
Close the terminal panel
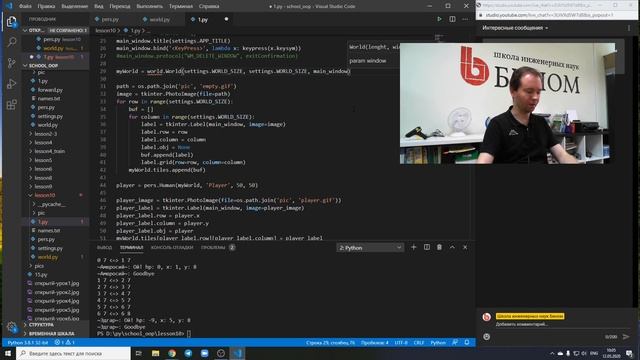click(x=465, y=247)
